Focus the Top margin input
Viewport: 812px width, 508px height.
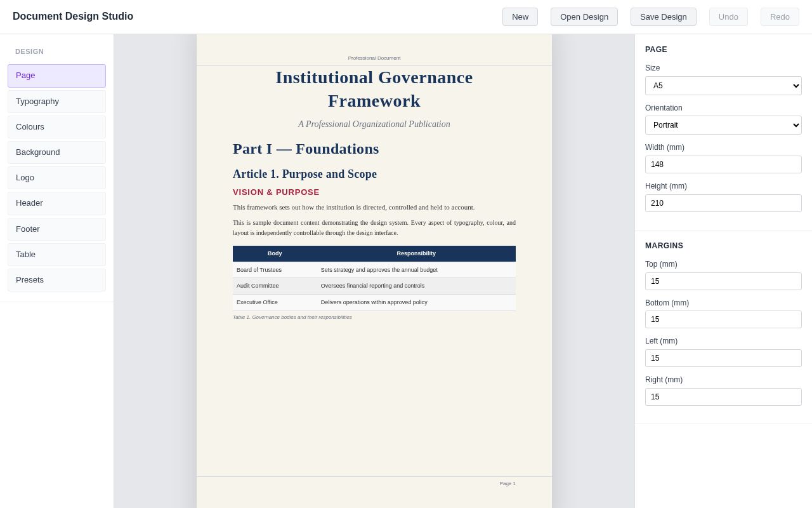tap(723, 281)
